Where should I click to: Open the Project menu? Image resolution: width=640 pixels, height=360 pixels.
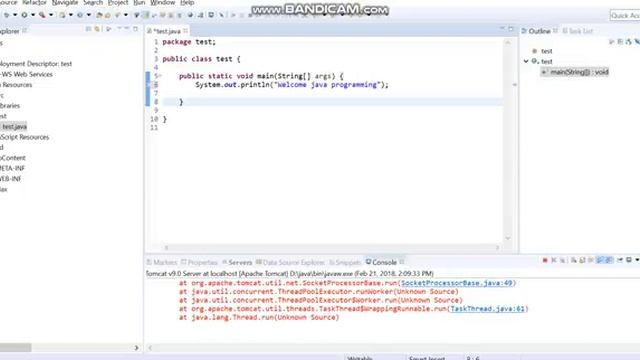click(x=118, y=2)
